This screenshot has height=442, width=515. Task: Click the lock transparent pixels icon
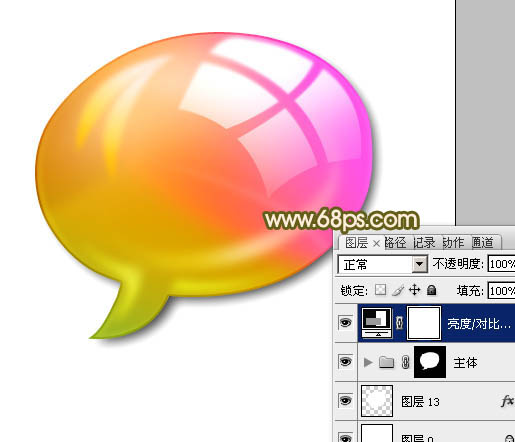380,290
